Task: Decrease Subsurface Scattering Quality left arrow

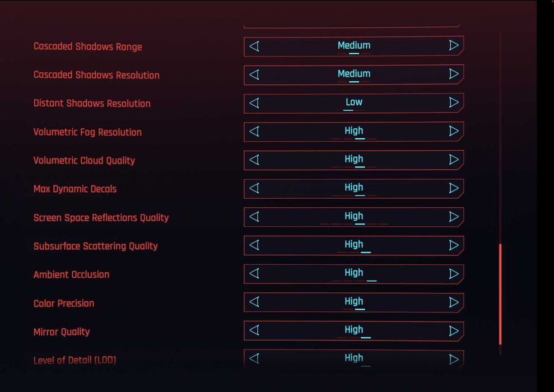Action: [x=254, y=245]
